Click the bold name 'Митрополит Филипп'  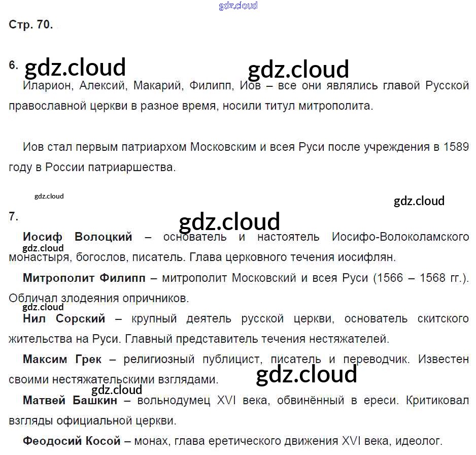(84, 278)
